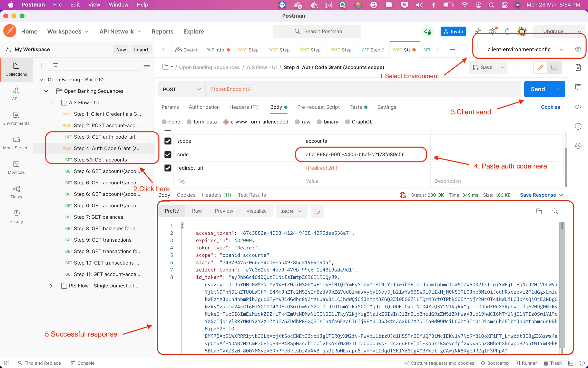Switch to comment mode icon

click(x=554, y=67)
